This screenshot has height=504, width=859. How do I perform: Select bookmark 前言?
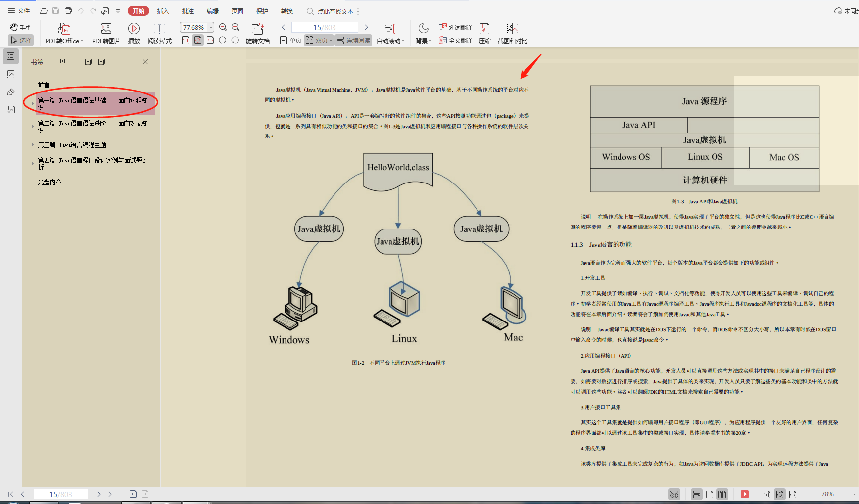[44, 85]
